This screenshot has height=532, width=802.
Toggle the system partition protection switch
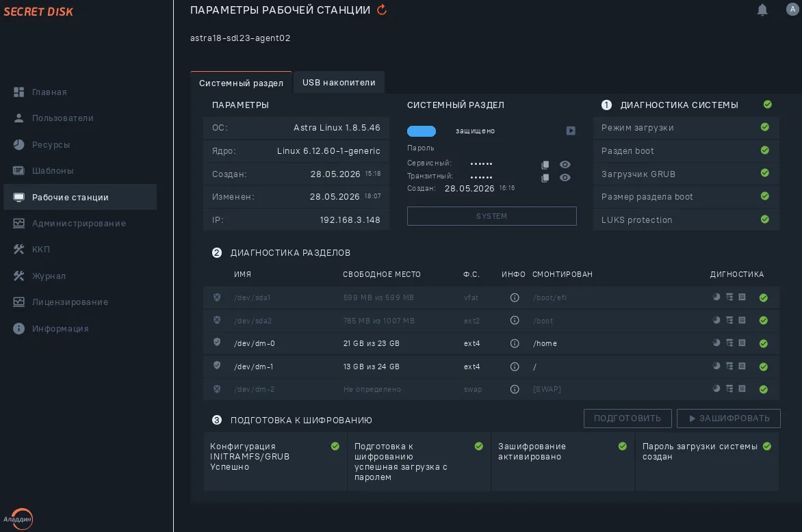(x=422, y=131)
